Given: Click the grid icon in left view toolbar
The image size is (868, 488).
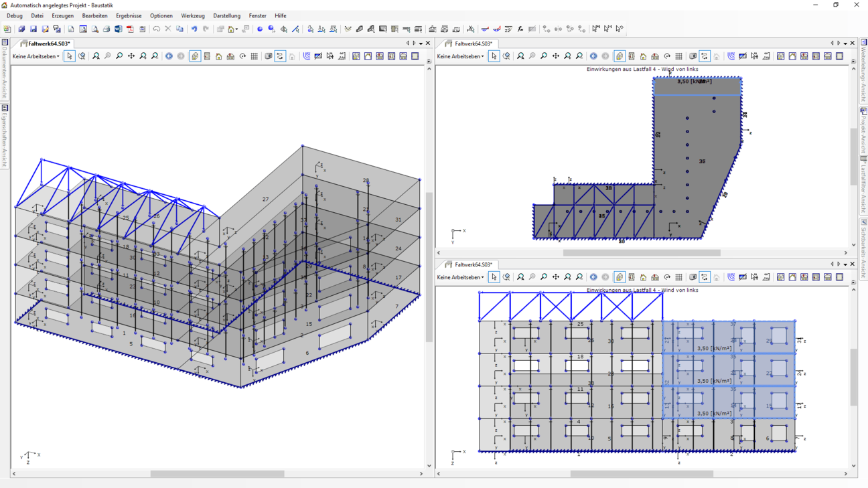Looking at the screenshot, I should coord(255,56).
